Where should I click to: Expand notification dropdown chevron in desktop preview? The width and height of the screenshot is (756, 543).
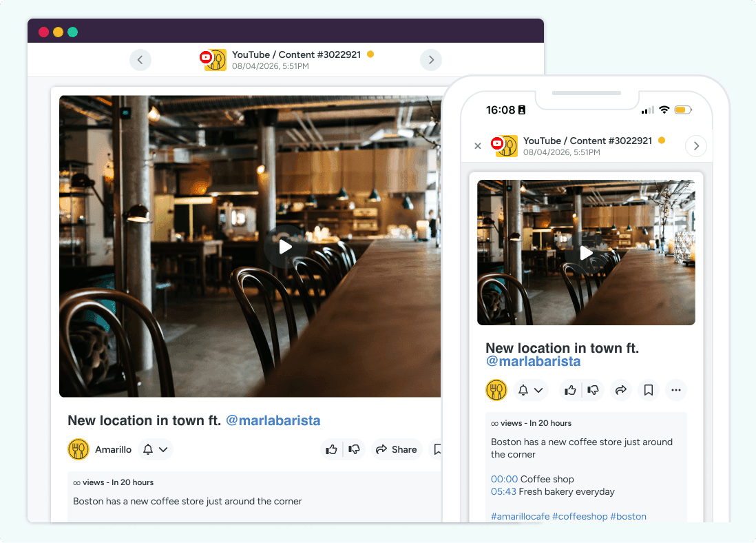point(163,449)
